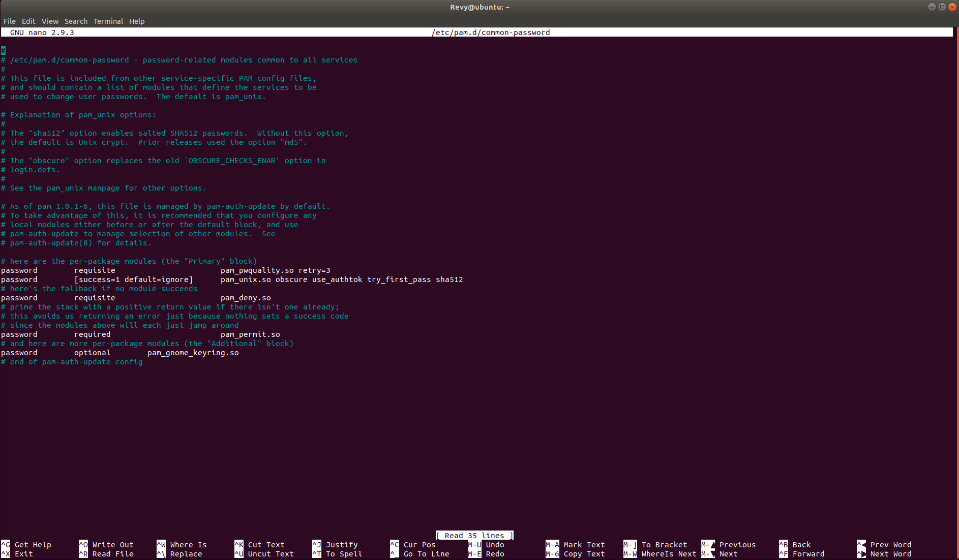The height and width of the screenshot is (560, 959).
Task: Place cursor on pam_unix.so obscure line
Action: tap(341, 279)
